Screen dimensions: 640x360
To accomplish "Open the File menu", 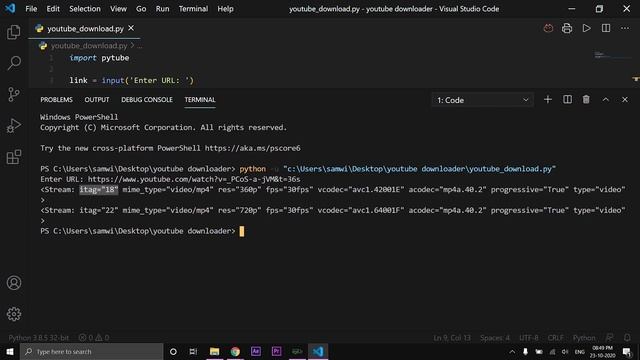I will pos(31,9).
